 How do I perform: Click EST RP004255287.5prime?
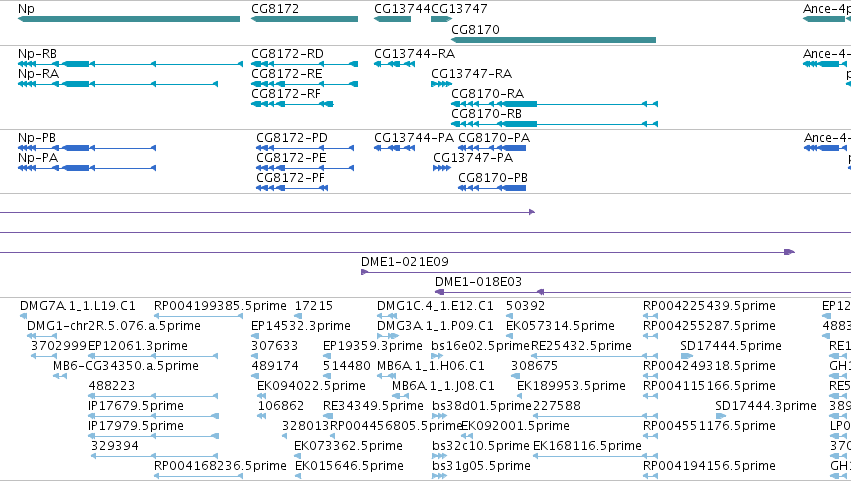[709, 326]
